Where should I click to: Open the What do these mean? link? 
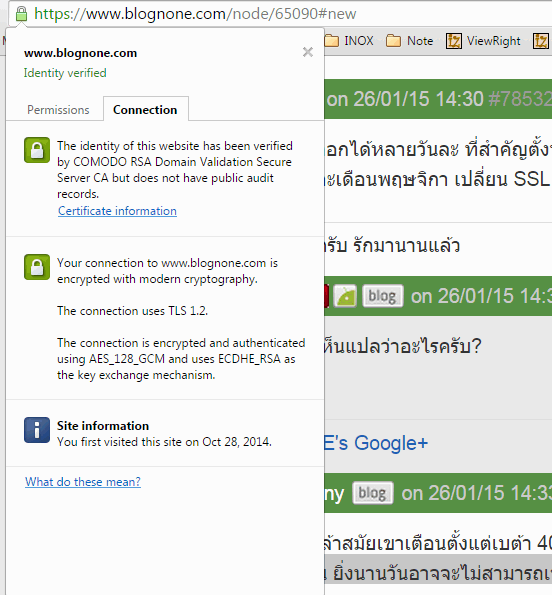pyautogui.click(x=83, y=482)
